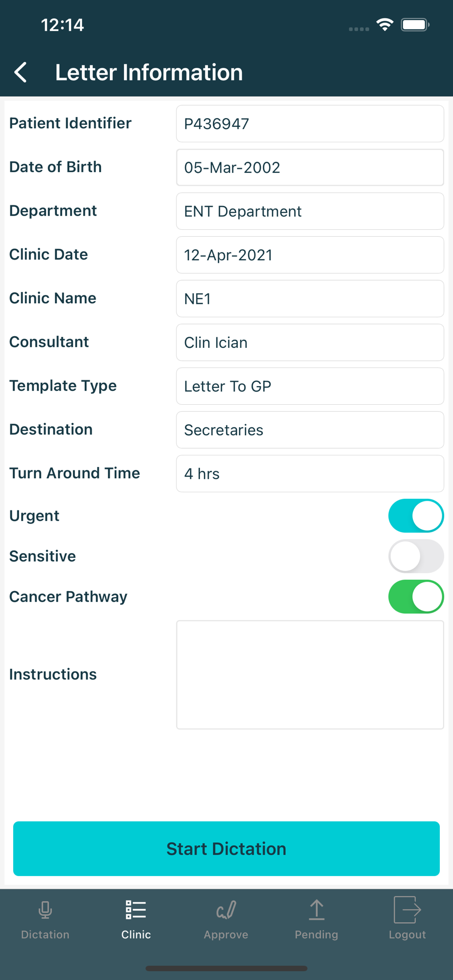Click into the Instructions text box
Viewport: 453px width, 980px height.
click(310, 675)
